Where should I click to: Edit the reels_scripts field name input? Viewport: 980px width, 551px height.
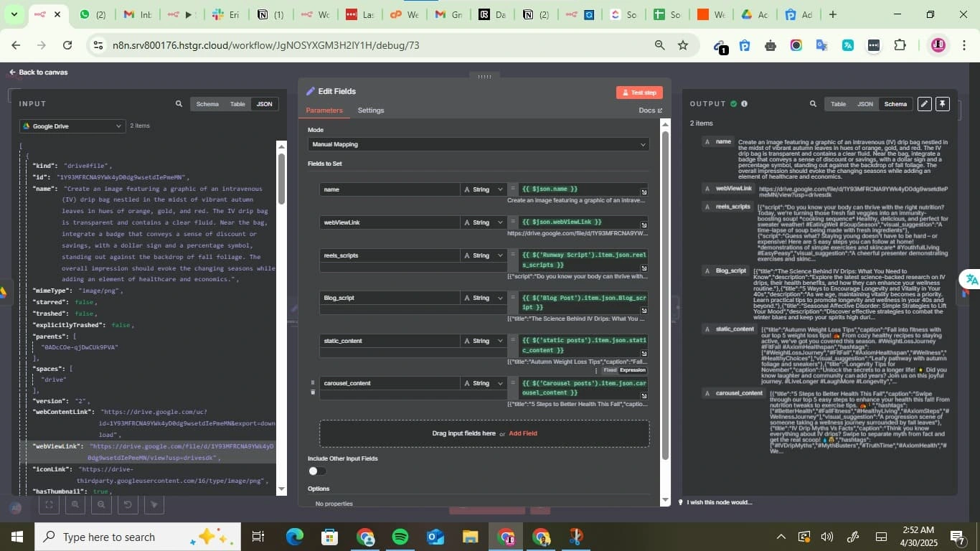click(x=390, y=255)
